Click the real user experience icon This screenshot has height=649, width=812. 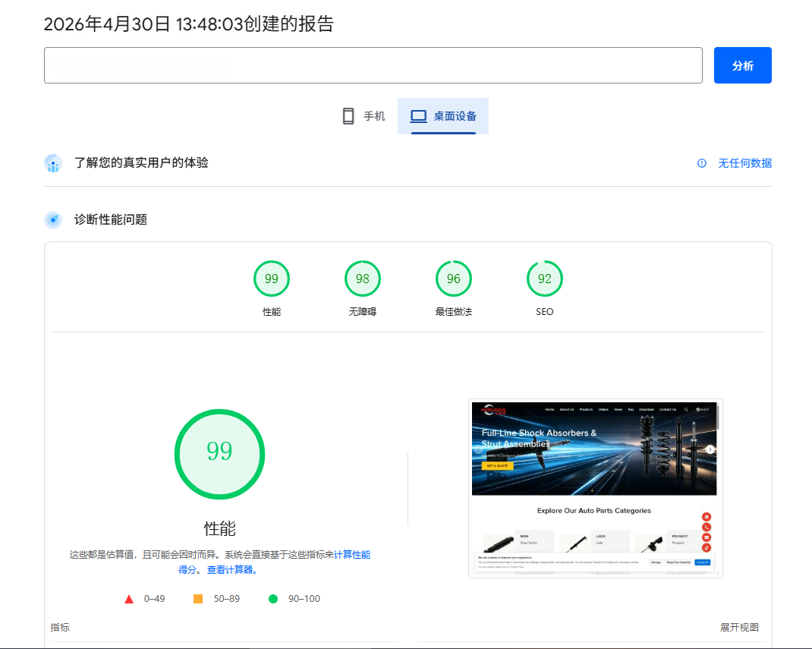(53, 163)
